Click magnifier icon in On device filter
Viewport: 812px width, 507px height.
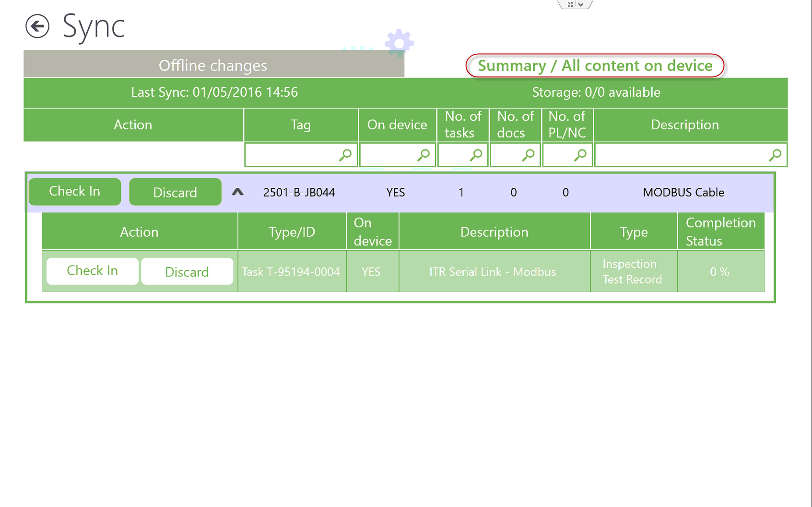click(x=424, y=155)
